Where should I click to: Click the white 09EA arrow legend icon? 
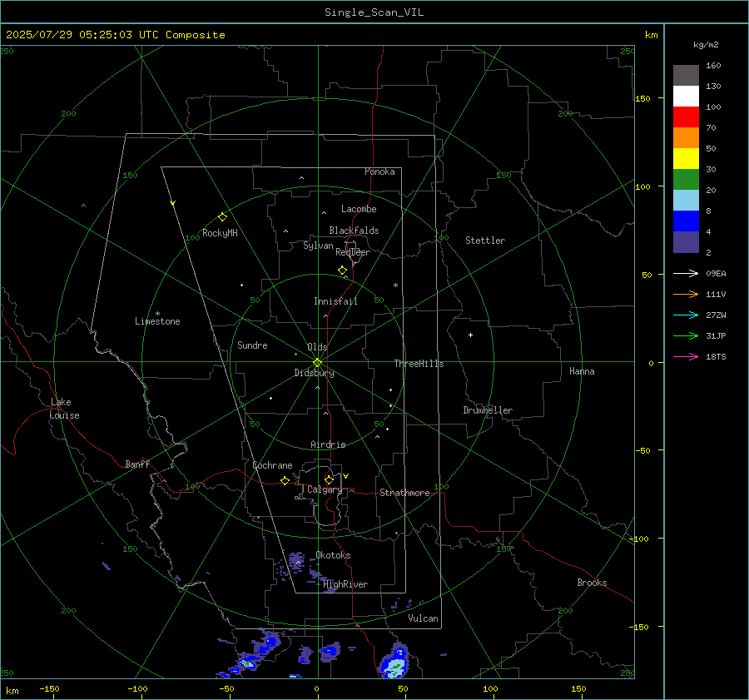click(686, 273)
